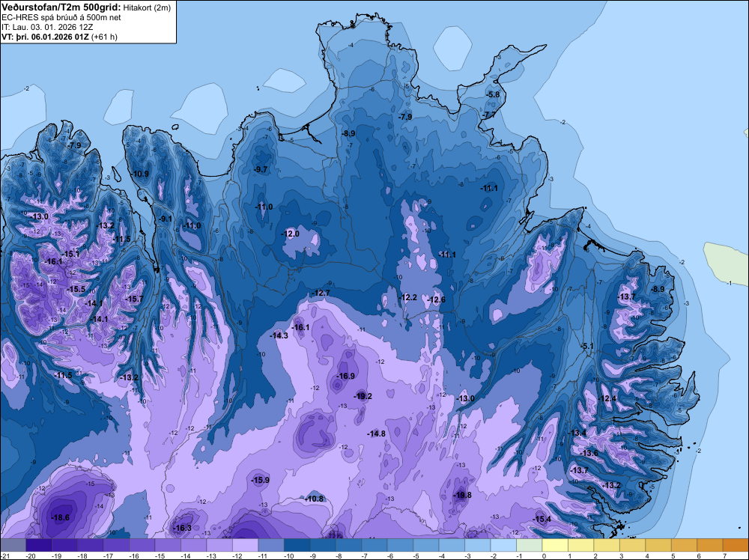Click the 7 orange legend swatch
This screenshot has width=749, height=560.
[x=736, y=545]
